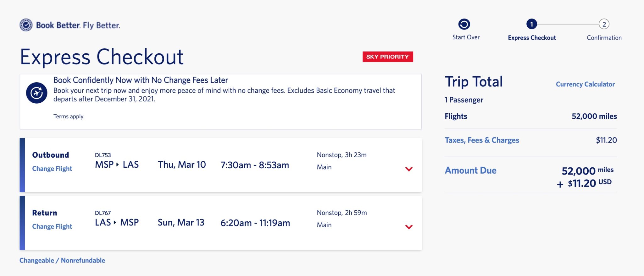Image resolution: width=644 pixels, height=276 pixels.
Task: Expand the Outbound flight details chevron
Action: tap(409, 169)
